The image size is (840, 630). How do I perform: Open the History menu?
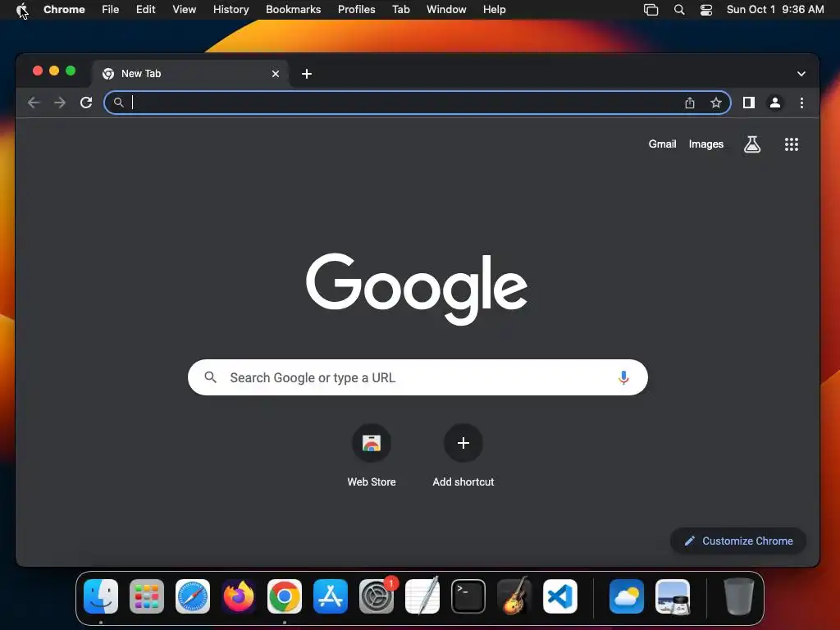pos(231,10)
